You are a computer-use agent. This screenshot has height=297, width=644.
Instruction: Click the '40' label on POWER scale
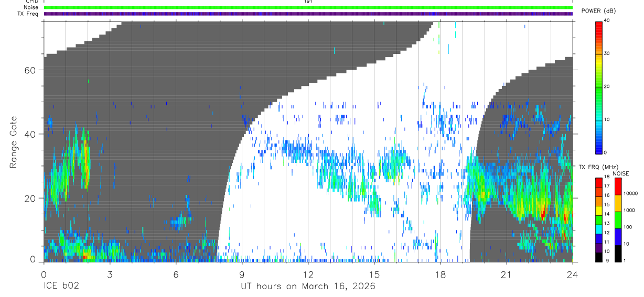coord(607,21)
